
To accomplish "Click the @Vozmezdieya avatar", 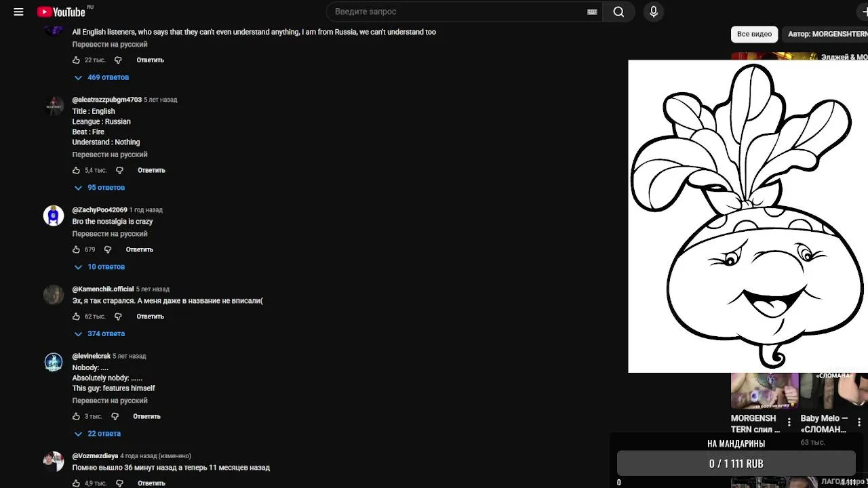I will point(54,462).
